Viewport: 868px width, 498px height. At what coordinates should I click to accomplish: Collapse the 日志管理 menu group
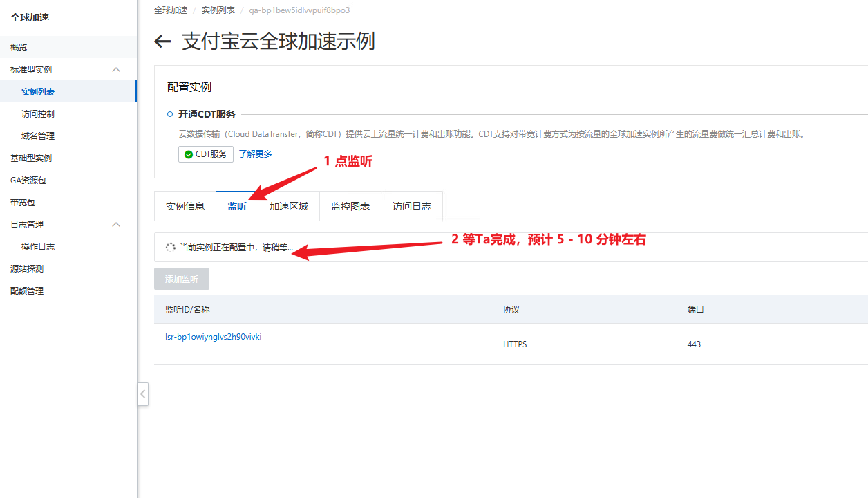pyautogui.click(x=116, y=225)
